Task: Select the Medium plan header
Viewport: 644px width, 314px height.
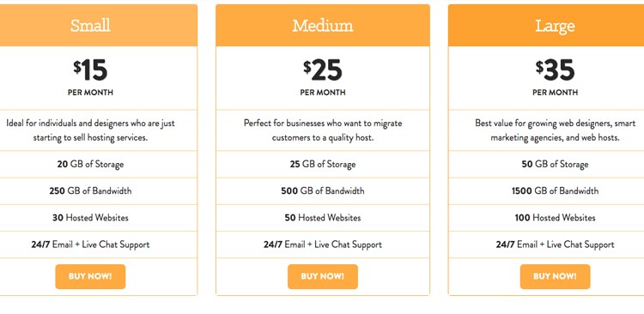Action: point(323,26)
